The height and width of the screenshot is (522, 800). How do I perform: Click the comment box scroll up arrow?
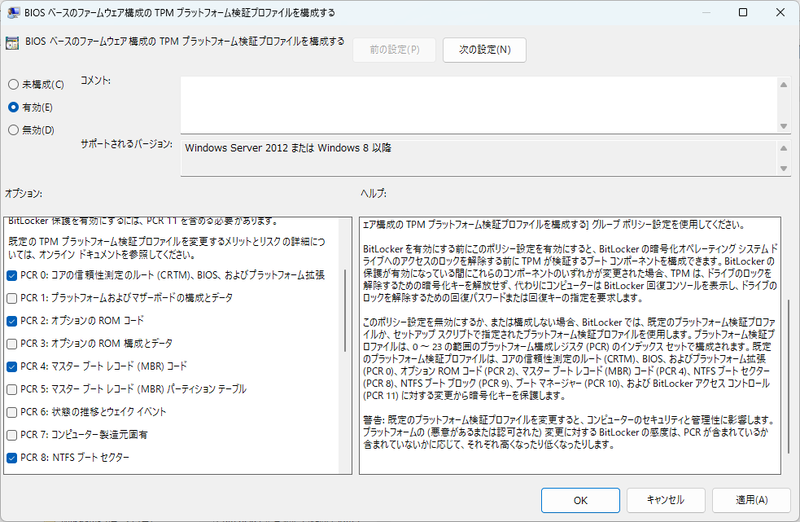(x=784, y=84)
